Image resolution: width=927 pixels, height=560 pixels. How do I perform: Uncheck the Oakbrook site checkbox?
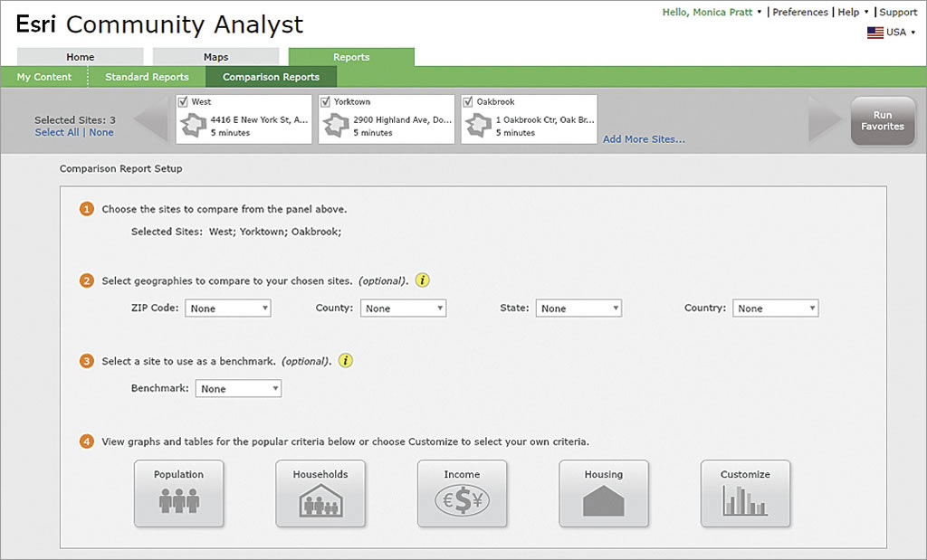tap(468, 101)
